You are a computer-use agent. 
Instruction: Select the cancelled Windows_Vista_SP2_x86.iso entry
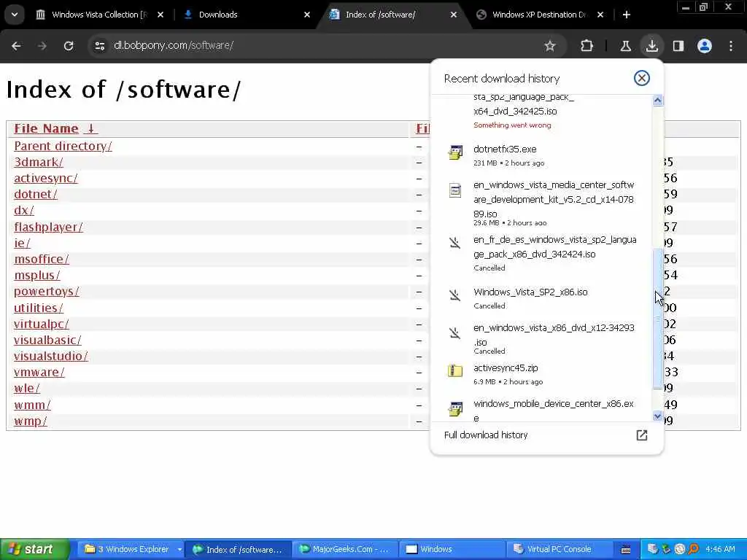(x=542, y=298)
